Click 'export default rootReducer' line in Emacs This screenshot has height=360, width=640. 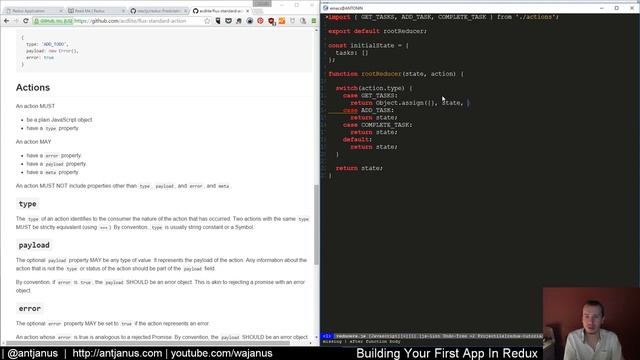377,31
